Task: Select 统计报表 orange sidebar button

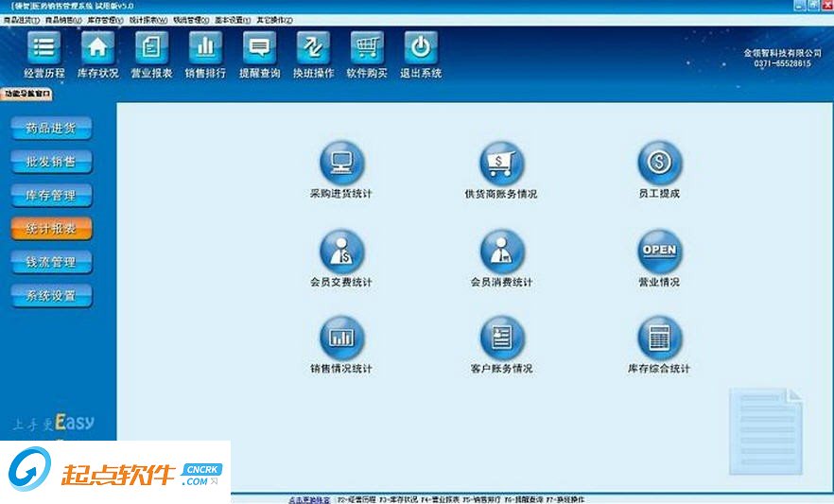Action: [x=51, y=229]
